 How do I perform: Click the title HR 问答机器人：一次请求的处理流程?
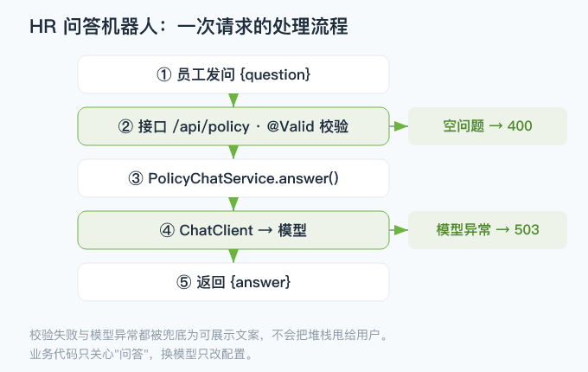click(x=189, y=27)
